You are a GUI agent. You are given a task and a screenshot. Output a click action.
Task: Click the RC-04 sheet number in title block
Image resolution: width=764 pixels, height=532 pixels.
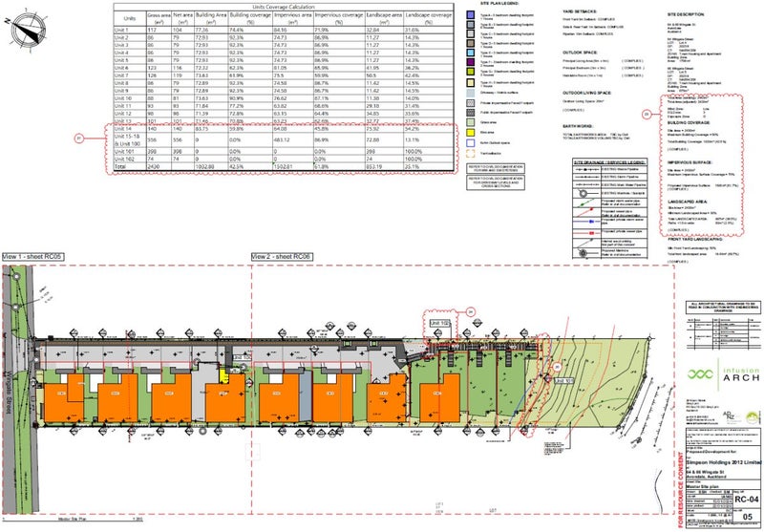(746, 499)
